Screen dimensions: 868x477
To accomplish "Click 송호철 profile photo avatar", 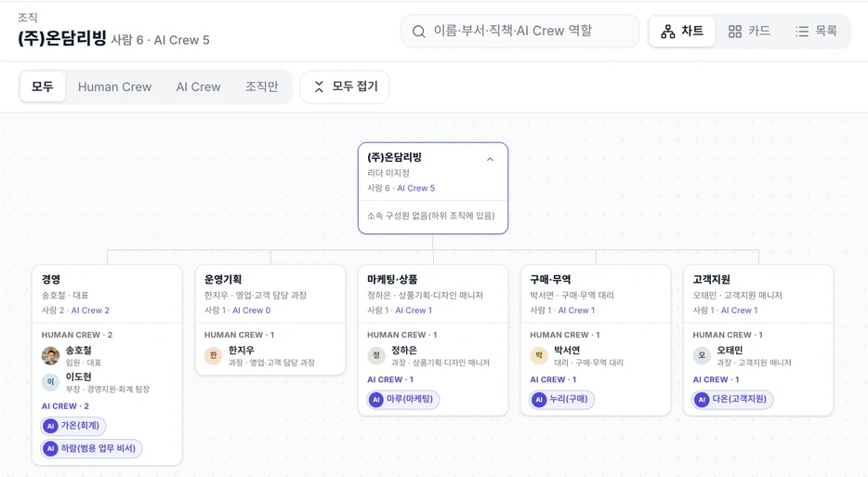I will pyautogui.click(x=50, y=356).
